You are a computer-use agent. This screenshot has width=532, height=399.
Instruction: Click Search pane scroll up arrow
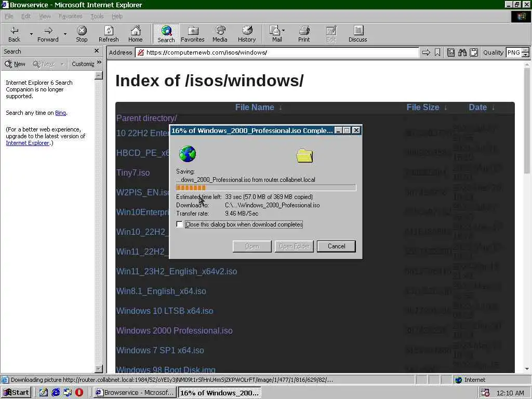(x=99, y=75)
